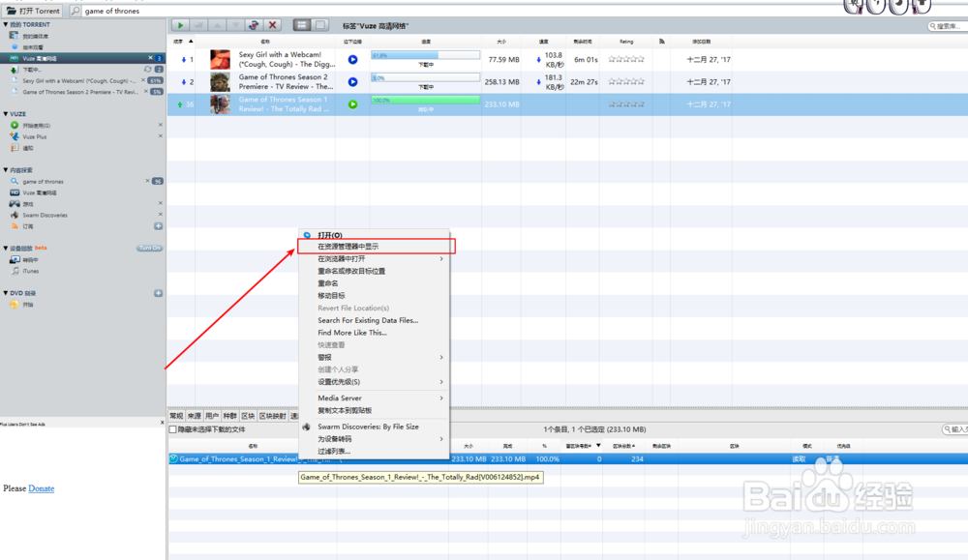Collapse the DVD burn sidebar section
Image resolution: width=968 pixels, height=560 pixels.
pos(6,294)
